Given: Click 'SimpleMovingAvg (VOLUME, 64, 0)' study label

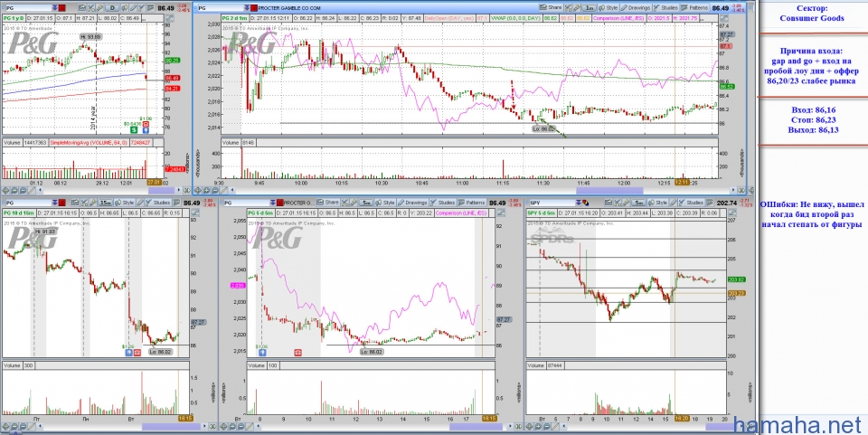Looking at the screenshot, I should tap(90, 142).
